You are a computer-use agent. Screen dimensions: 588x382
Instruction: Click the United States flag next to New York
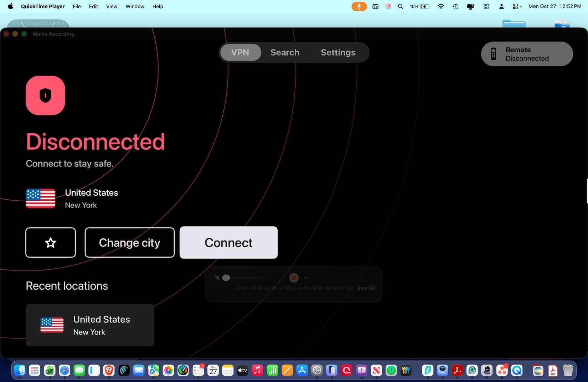click(x=40, y=198)
